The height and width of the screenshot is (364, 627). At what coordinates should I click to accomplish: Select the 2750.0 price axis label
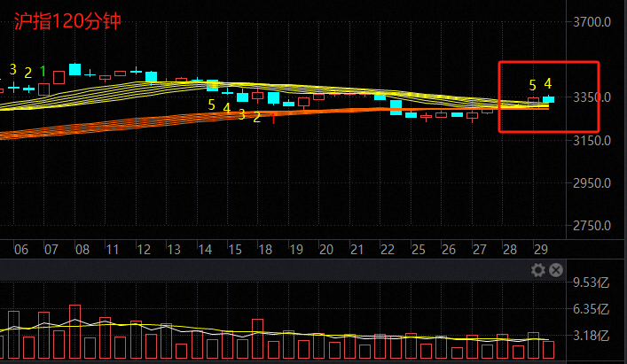(592, 226)
